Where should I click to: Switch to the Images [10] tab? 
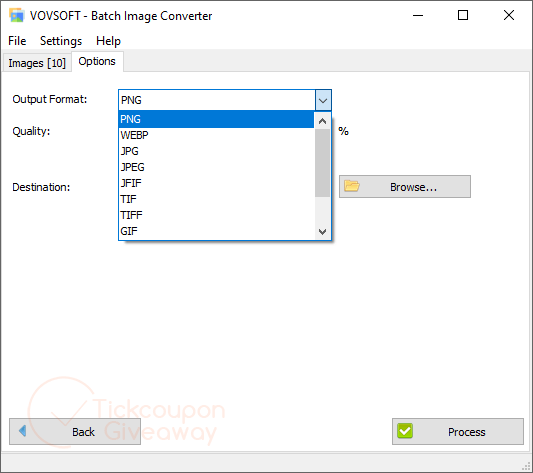tap(37, 63)
